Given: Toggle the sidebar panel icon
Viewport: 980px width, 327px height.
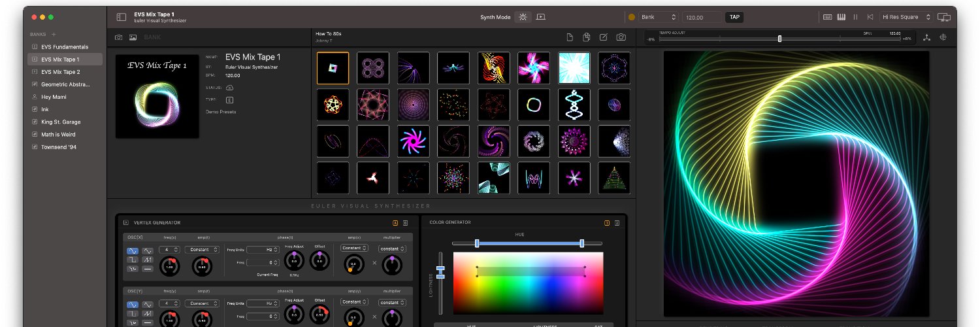Looking at the screenshot, I should [x=121, y=17].
